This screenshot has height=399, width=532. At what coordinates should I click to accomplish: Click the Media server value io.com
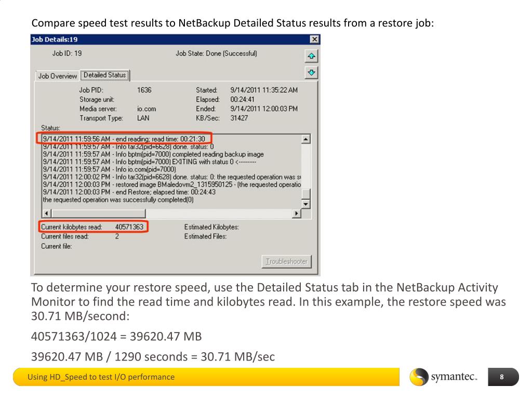147,109
